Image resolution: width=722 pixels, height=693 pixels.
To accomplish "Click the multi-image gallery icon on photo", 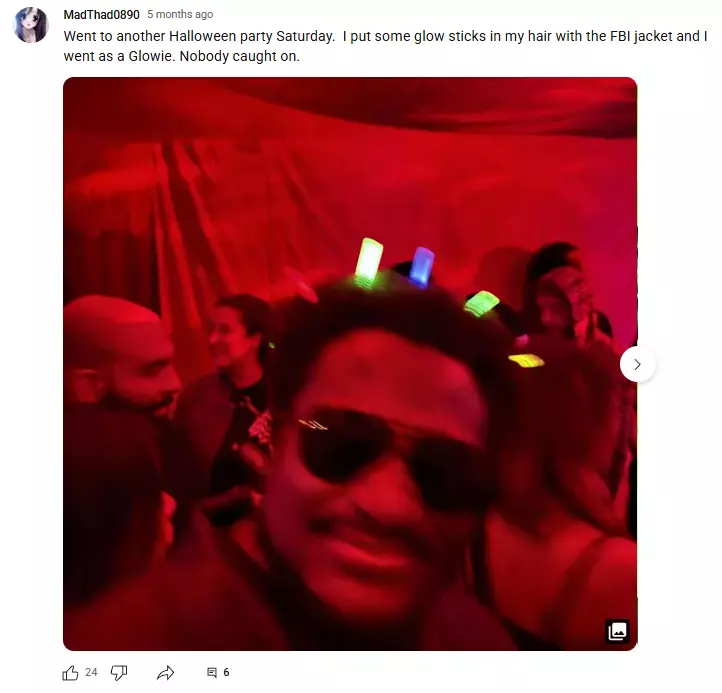I will tap(617, 631).
